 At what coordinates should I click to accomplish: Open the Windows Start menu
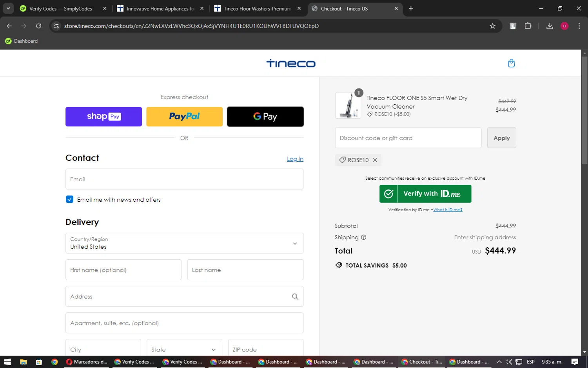[7, 362]
